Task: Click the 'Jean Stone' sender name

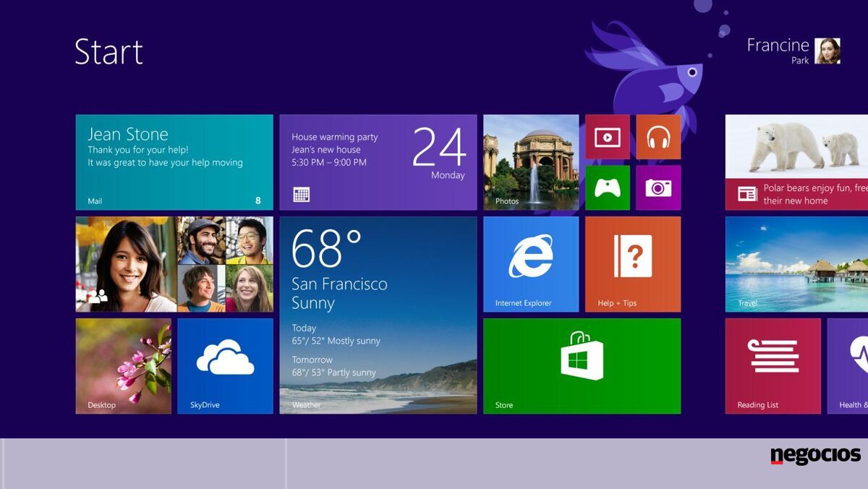Action: [128, 134]
